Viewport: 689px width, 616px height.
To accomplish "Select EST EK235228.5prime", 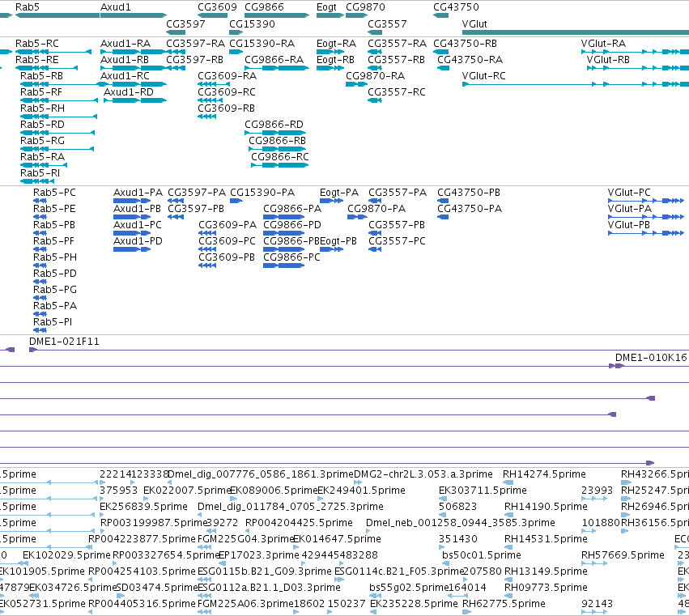I will [x=373, y=612].
